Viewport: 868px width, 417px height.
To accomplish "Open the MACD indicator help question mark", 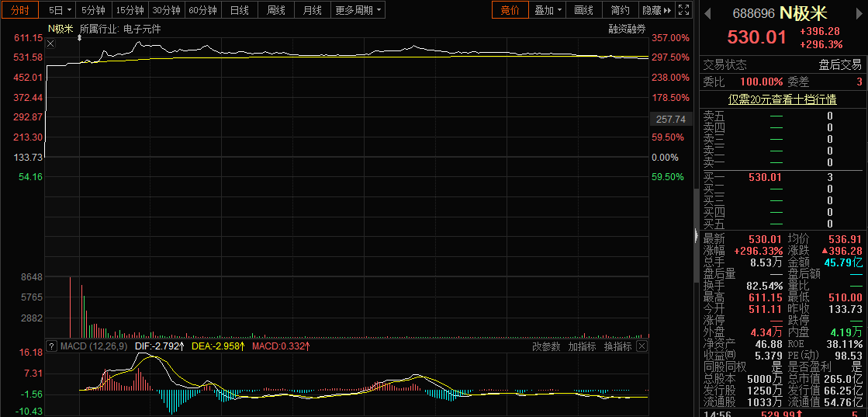I will click(x=52, y=346).
